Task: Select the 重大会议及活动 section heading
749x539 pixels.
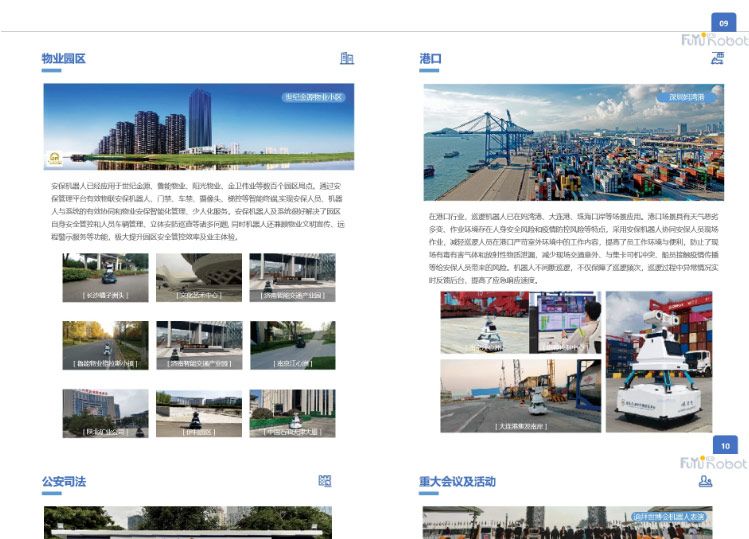Action: (x=457, y=482)
